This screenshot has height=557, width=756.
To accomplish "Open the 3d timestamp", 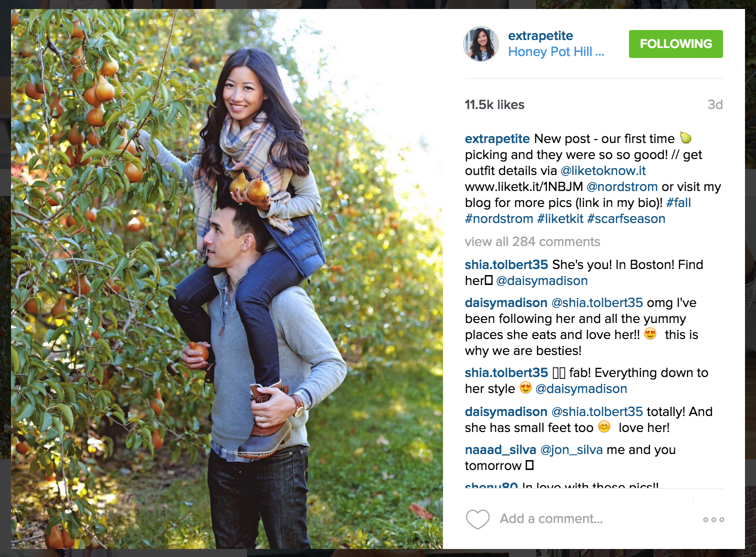I will [x=715, y=105].
